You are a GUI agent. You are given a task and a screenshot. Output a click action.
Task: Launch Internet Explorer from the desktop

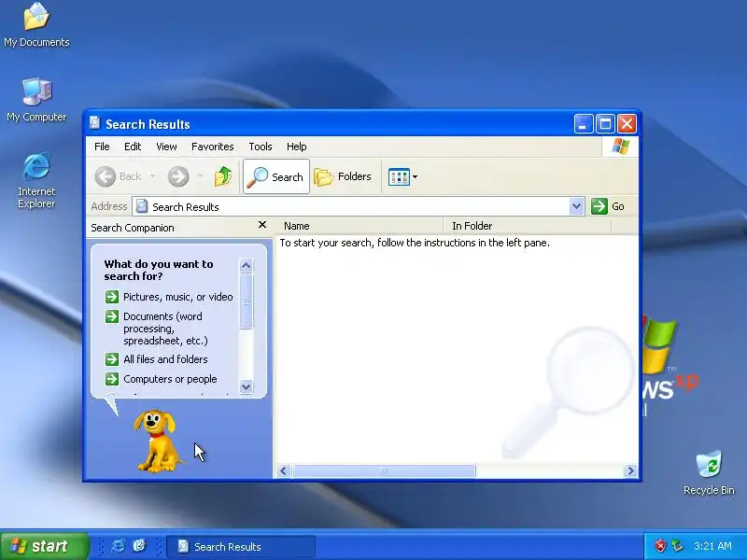36,180
